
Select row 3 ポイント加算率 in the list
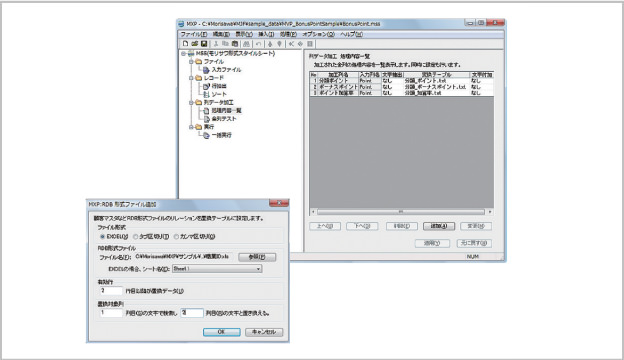pyautogui.click(x=401, y=93)
